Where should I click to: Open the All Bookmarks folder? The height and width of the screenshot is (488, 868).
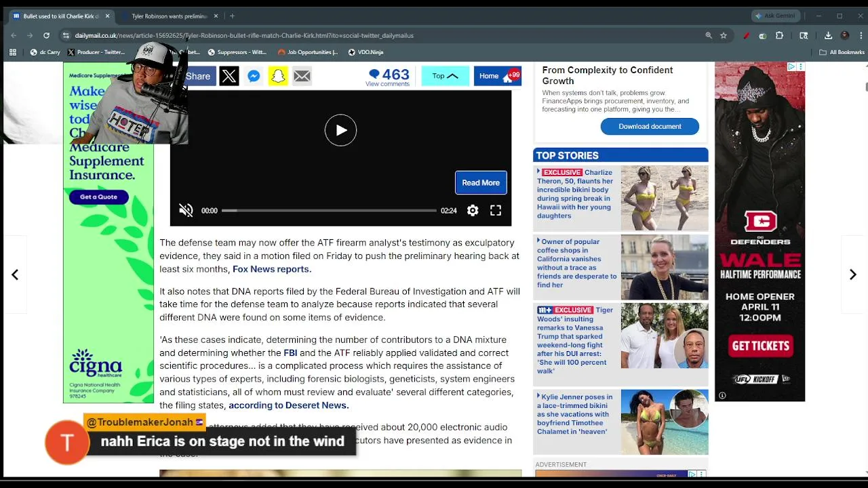tap(842, 52)
